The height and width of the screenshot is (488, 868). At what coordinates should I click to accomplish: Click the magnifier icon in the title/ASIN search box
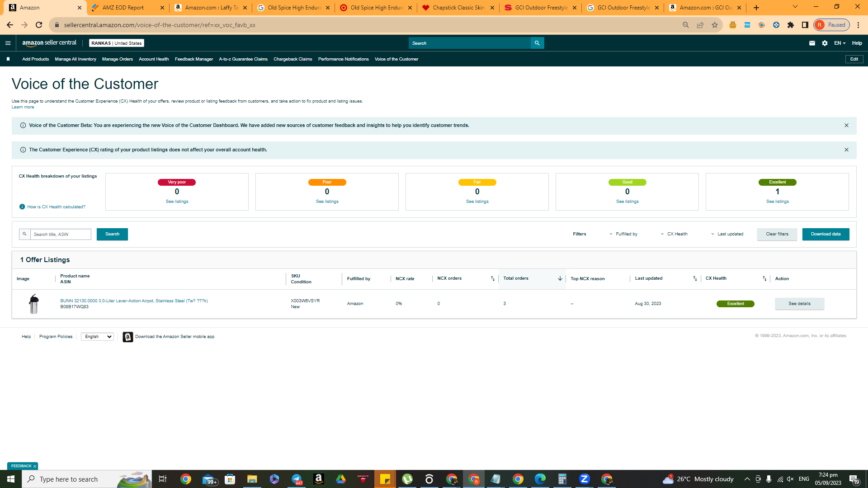point(25,234)
